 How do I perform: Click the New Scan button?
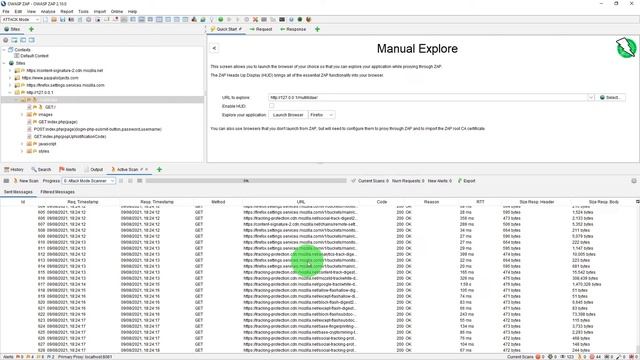(26, 181)
